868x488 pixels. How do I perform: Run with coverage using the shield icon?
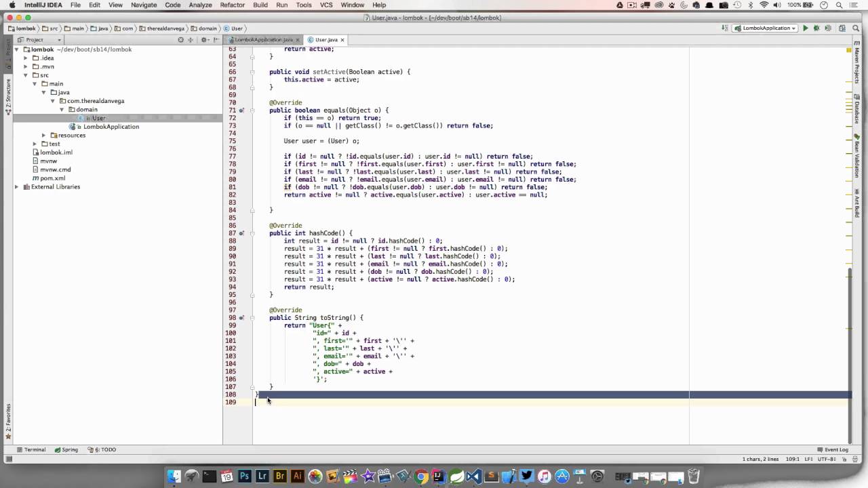point(827,28)
